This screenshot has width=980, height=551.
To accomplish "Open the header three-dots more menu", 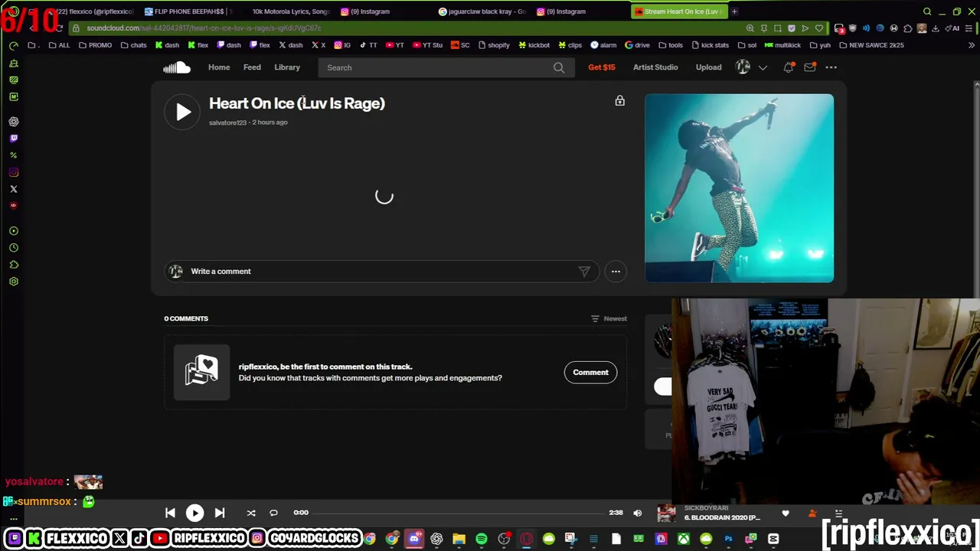I will click(x=831, y=67).
